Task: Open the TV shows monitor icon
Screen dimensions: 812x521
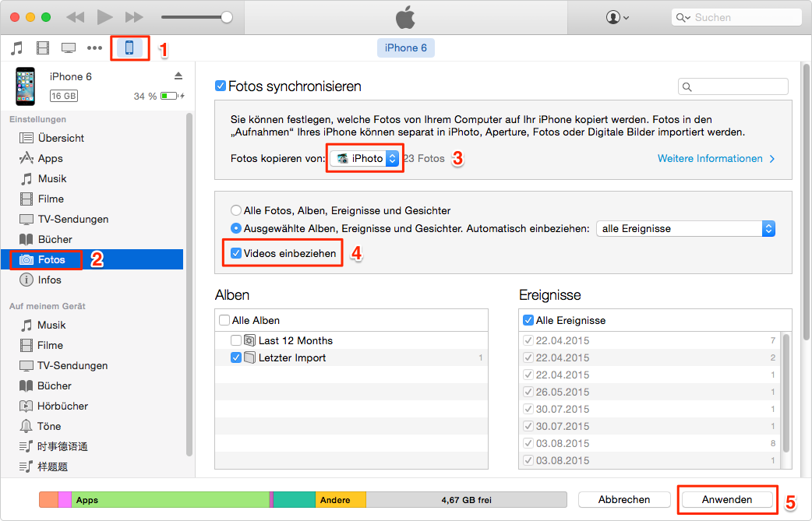Action: [69, 48]
